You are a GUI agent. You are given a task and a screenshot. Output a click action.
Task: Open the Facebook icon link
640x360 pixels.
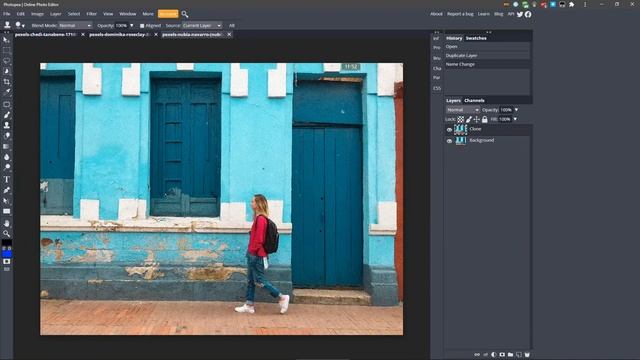pyautogui.click(x=528, y=14)
